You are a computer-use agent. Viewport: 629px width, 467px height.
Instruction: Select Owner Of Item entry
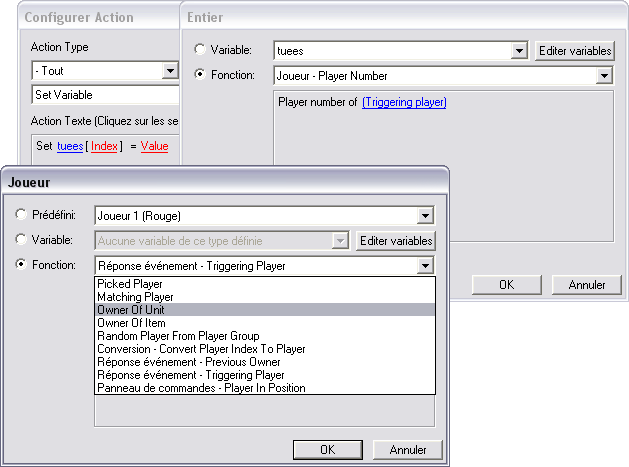point(132,323)
